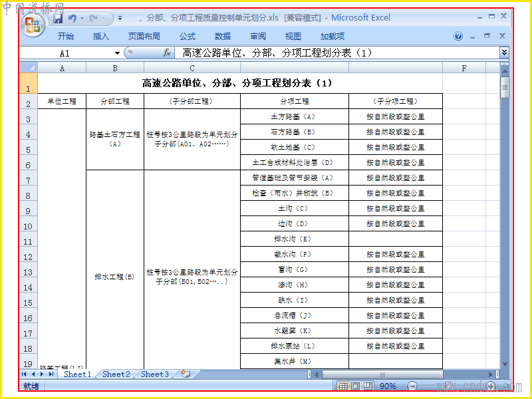Click the insert function fx icon

click(167, 53)
